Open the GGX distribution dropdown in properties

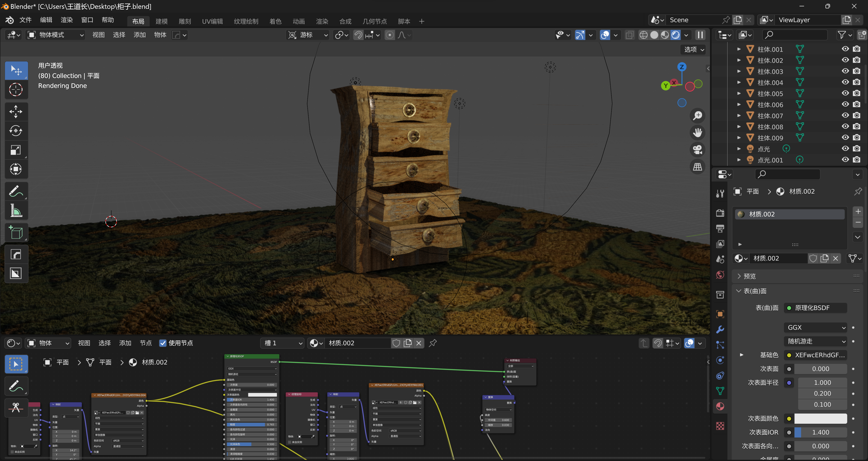tap(815, 327)
